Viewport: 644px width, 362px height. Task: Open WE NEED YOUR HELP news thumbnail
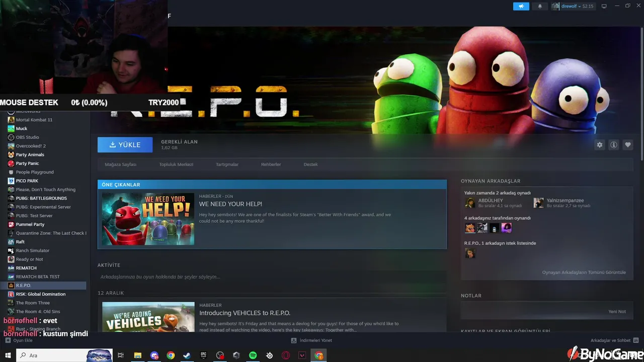(x=148, y=219)
